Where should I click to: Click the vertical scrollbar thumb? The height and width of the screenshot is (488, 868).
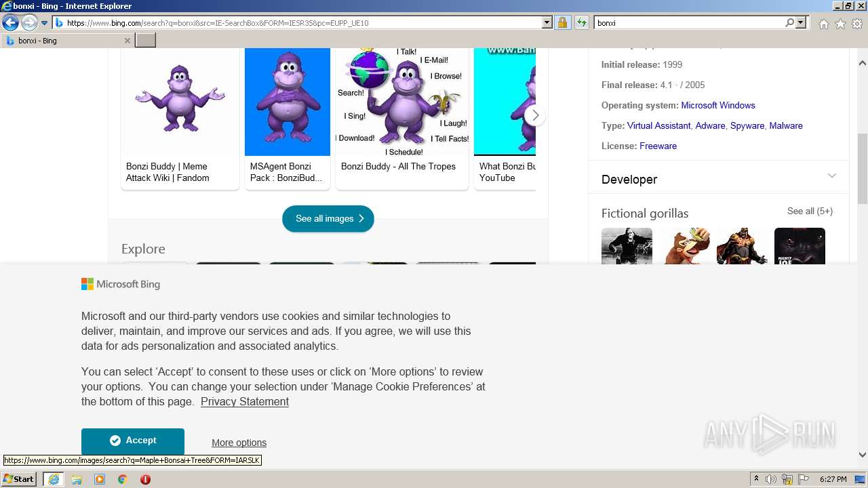pos(863,169)
